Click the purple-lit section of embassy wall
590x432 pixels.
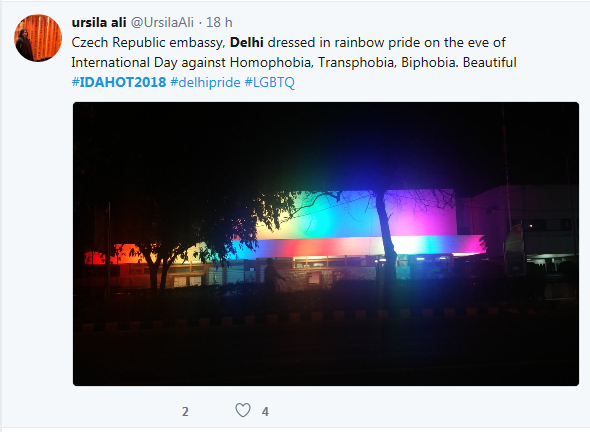pyautogui.click(x=420, y=213)
